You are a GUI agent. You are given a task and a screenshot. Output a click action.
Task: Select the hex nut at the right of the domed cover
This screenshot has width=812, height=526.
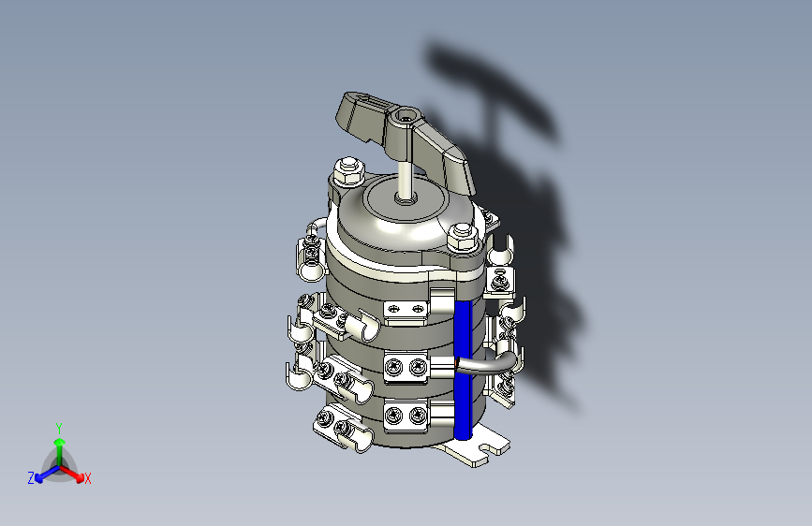(463, 237)
